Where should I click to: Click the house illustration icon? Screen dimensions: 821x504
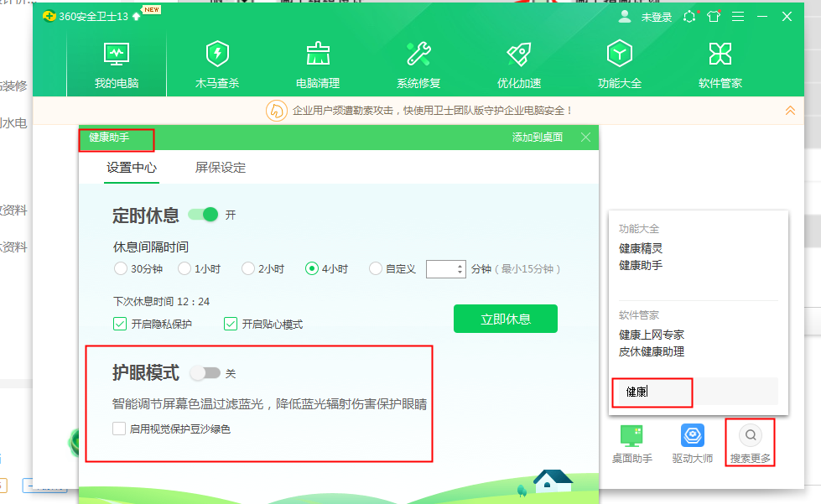click(x=553, y=481)
